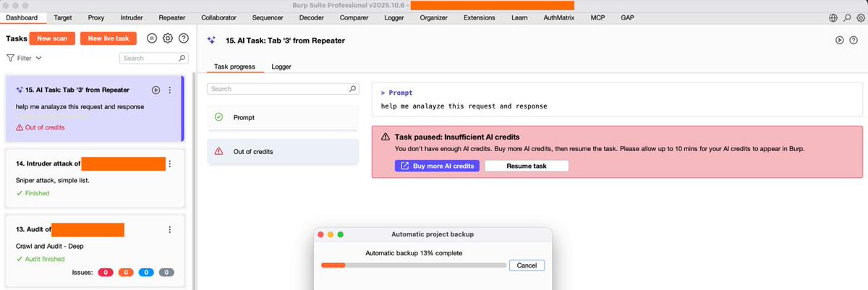The height and width of the screenshot is (290, 868).
Task: Click the red warning icon on Out of credits step
Action: pyautogui.click(x=218, y=151)
